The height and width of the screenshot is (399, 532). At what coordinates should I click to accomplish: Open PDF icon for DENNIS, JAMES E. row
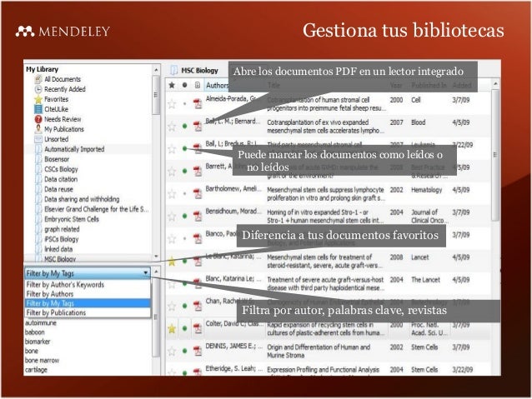198,352
